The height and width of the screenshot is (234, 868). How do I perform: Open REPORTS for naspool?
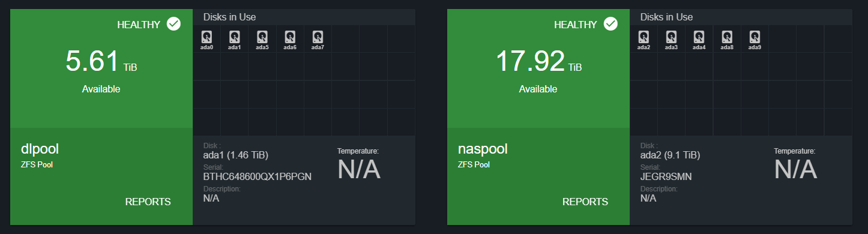point(585,202)
